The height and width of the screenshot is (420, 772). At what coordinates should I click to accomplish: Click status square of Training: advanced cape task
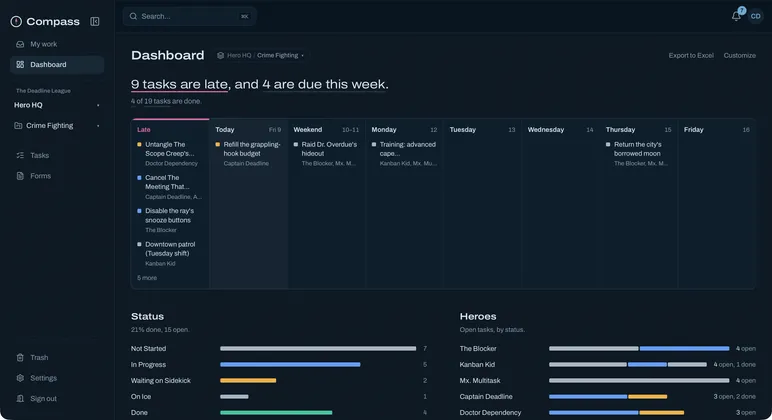374,144
